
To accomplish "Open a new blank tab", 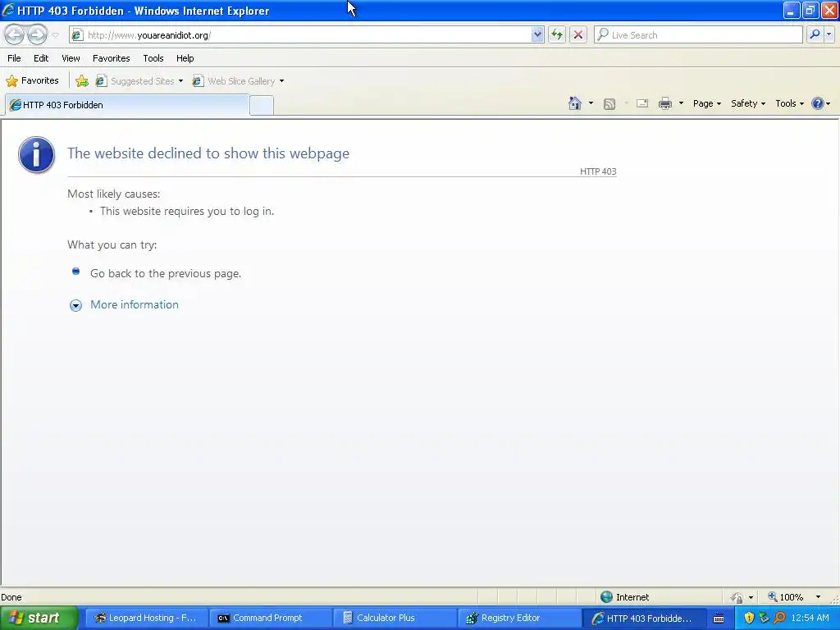I will [262, 106].
